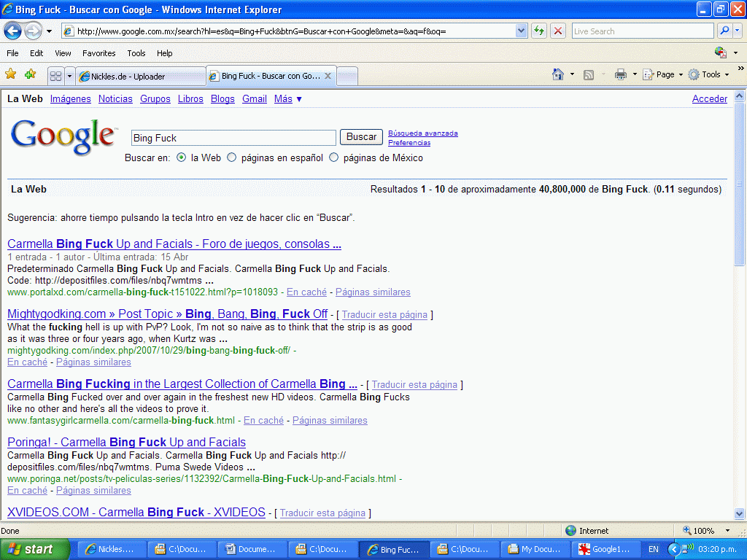Open the tab list dropdown arrow
747x560 pixels.
69,76
